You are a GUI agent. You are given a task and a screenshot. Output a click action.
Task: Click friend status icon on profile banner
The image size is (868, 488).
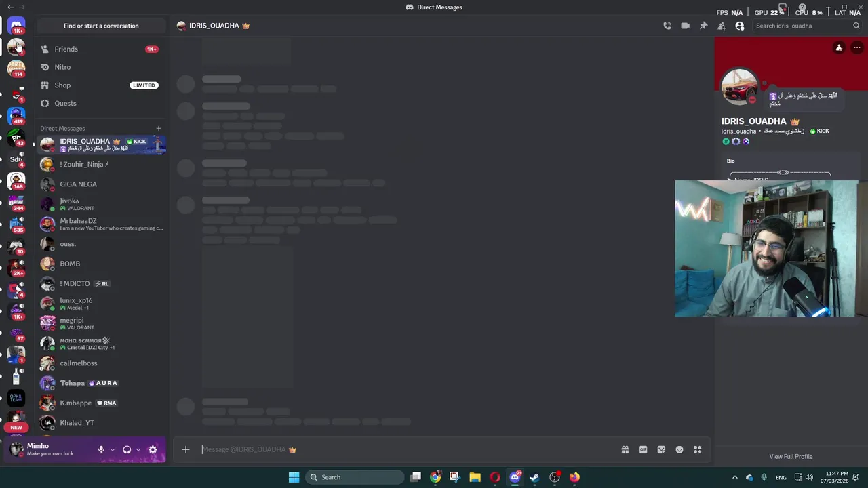(839, 47)
